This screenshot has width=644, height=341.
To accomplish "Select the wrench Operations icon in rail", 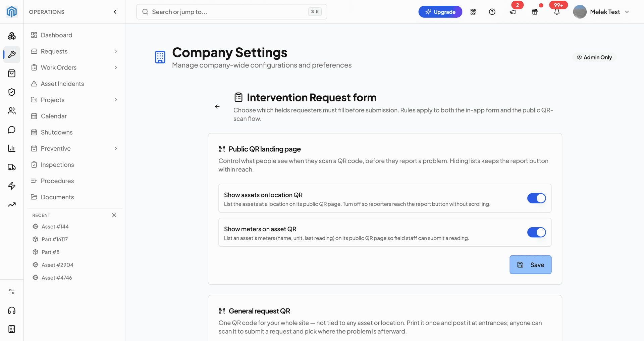I will 12,54.
